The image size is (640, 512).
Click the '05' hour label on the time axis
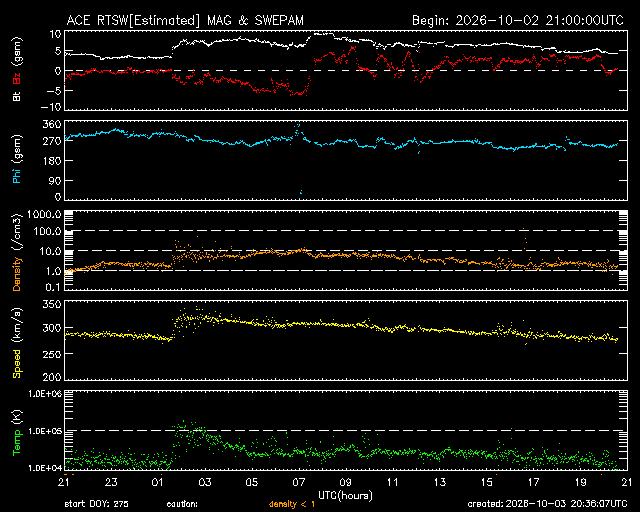click(x=252, y=483)
